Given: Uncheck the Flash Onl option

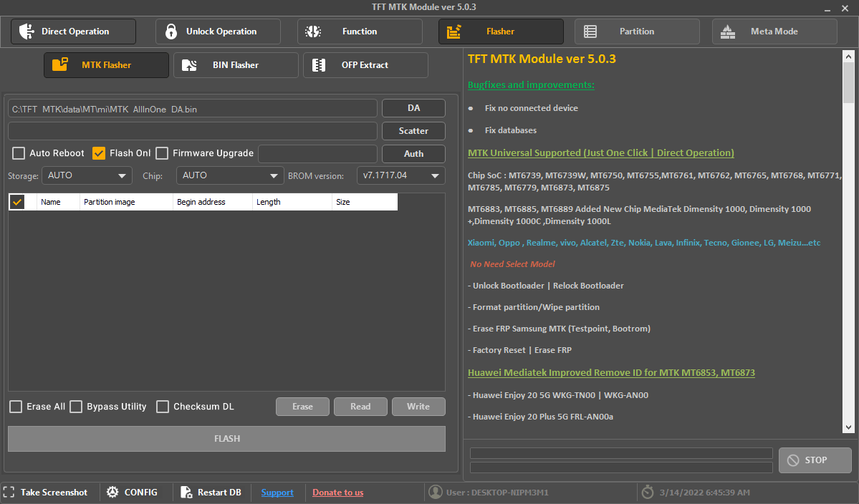Looking at the screenshot, I should click(x=99, y=152).
